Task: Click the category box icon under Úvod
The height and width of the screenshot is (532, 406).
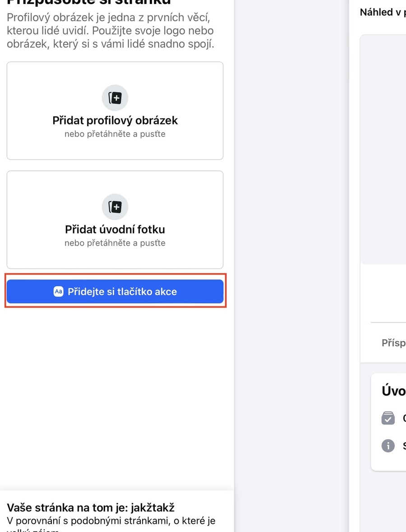Action: tap(388, 418)
